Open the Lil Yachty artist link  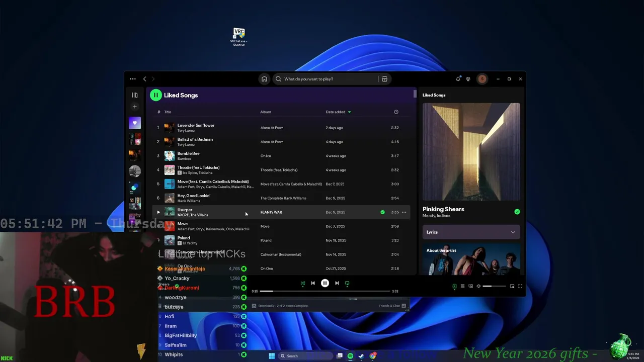pyautogui.click(x=190, y=243)
